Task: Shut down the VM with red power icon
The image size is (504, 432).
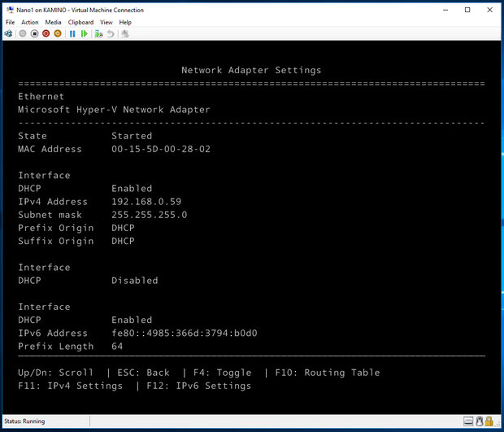Action: click(x=46, y=33)
